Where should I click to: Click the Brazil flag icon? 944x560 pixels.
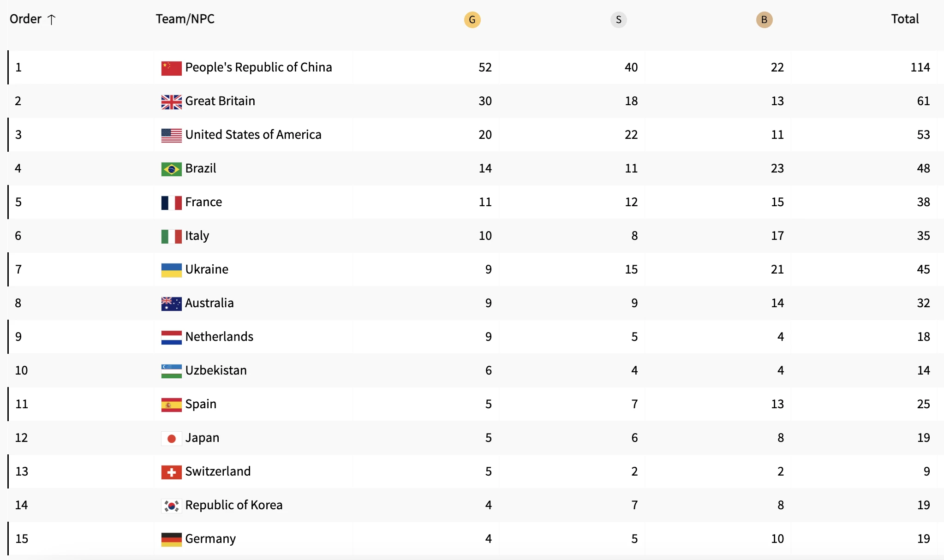pos(171,169)
